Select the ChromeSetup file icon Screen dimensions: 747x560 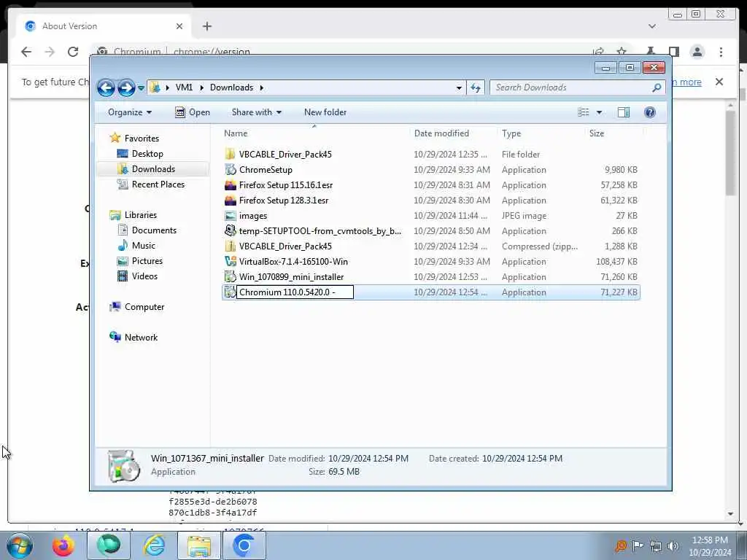pos(230,169)
